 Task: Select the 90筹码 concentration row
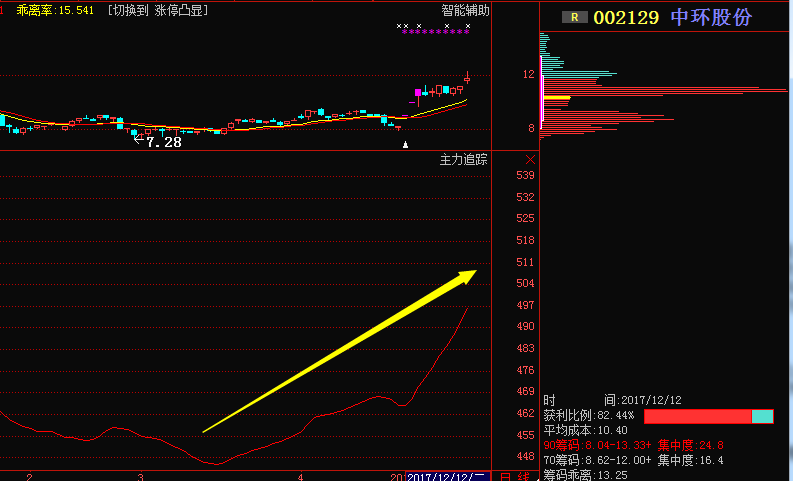(x=633, y=445)
